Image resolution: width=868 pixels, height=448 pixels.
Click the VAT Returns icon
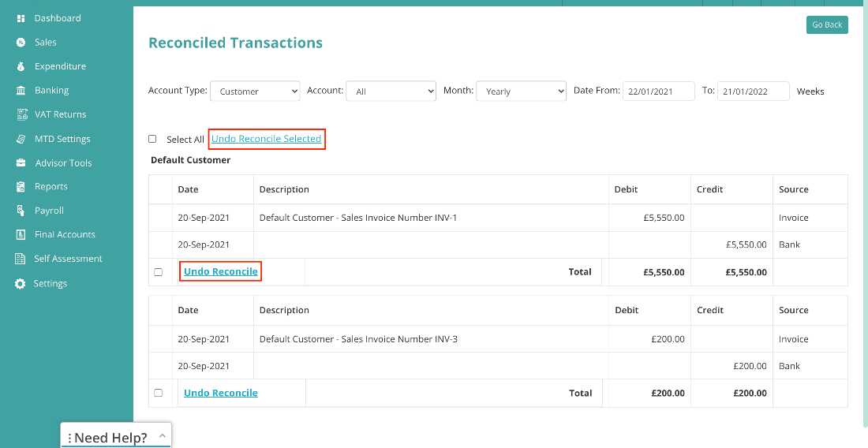click(x=21, y=114)
